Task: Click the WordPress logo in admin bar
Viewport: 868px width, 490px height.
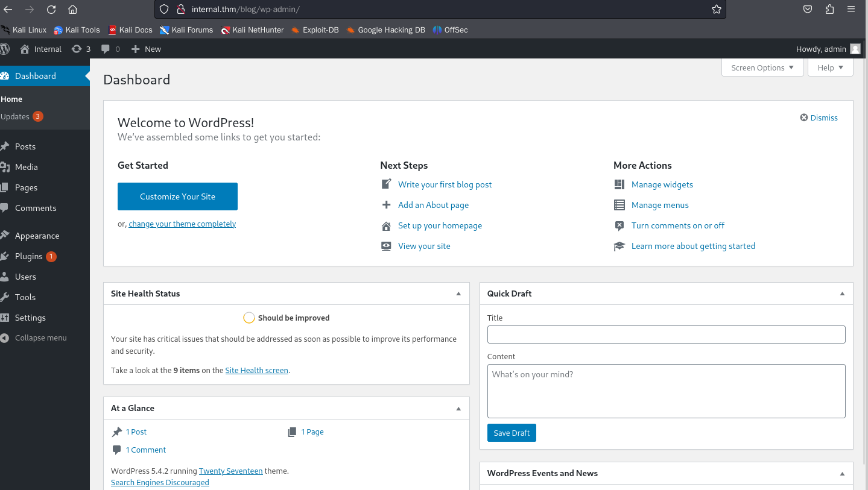Action: pyautogui.click(x=5, y=49)
